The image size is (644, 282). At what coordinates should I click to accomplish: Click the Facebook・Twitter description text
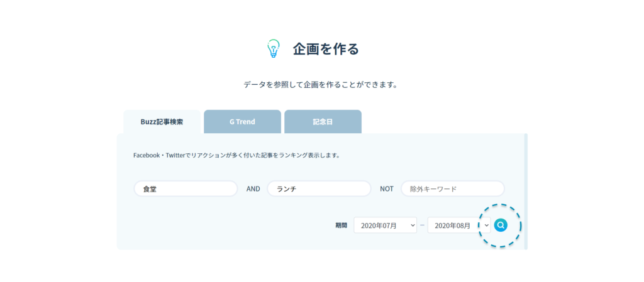click(236, 155)
